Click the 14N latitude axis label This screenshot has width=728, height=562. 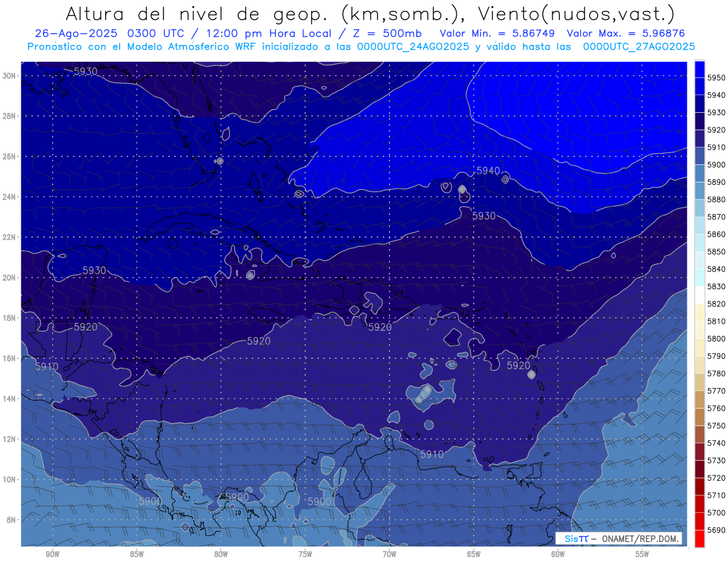[x=10, y=399]
